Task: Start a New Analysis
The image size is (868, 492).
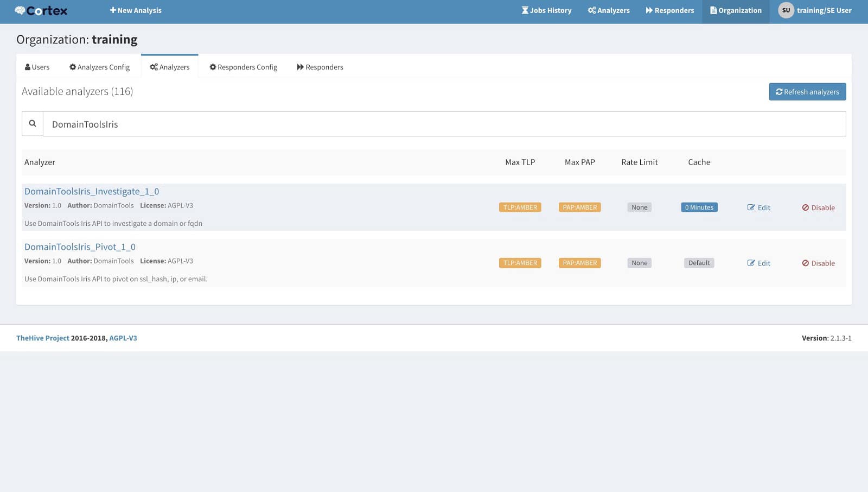Action: 136,10
